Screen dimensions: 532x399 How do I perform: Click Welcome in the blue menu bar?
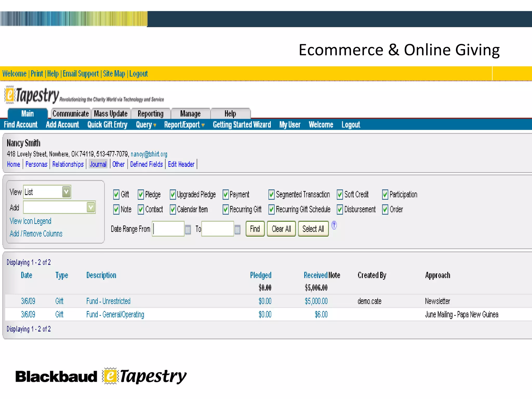point(321,125)
